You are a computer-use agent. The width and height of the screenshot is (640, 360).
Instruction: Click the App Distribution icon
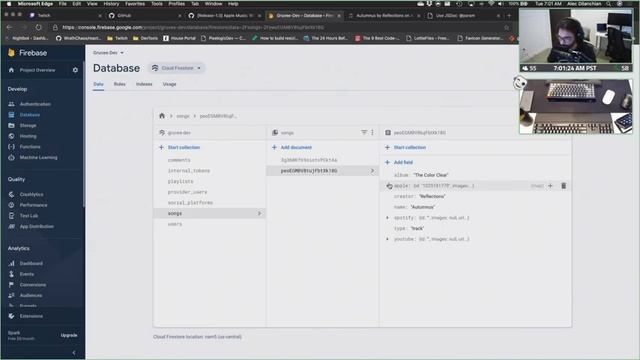[x=11, y=226]
